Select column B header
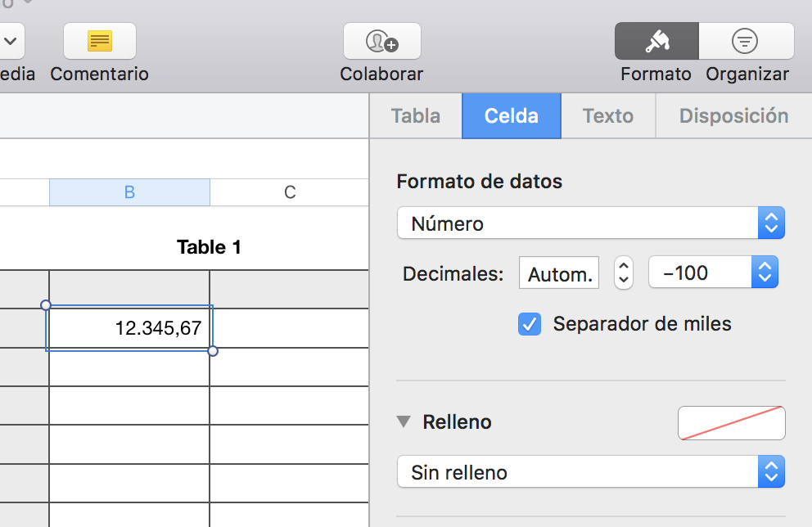The width and height of the screenshot is (812, 527). [129, 192]
